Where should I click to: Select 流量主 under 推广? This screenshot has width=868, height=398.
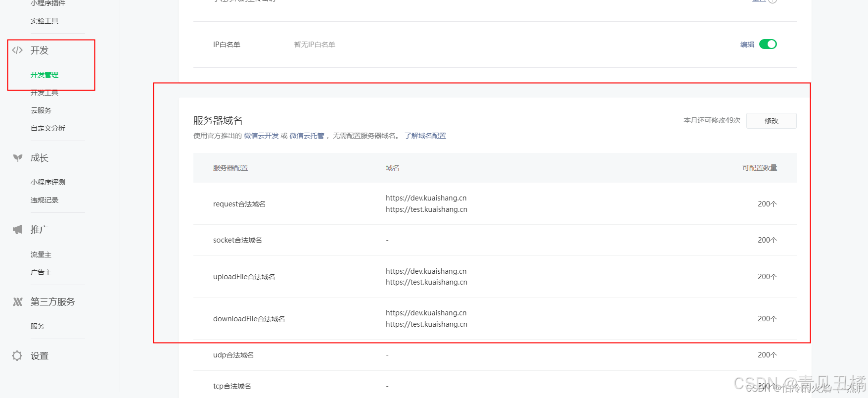41,254
